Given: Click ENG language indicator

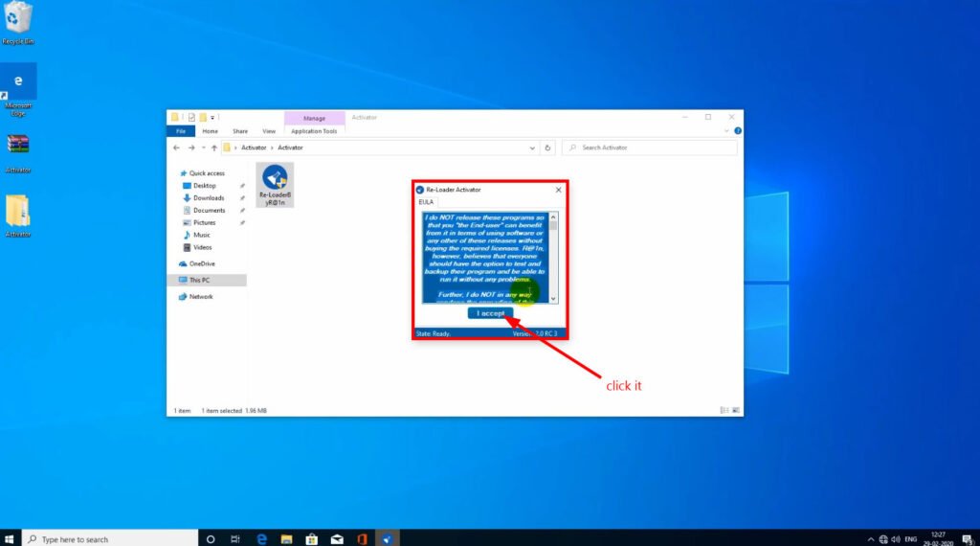Looking at the screenshot, I should [x=911, y=539].
